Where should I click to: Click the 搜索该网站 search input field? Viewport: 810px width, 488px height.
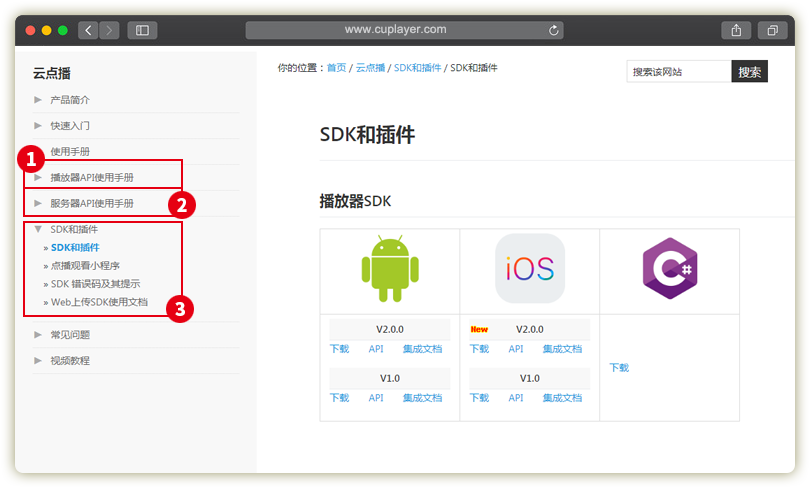point(679,72)
